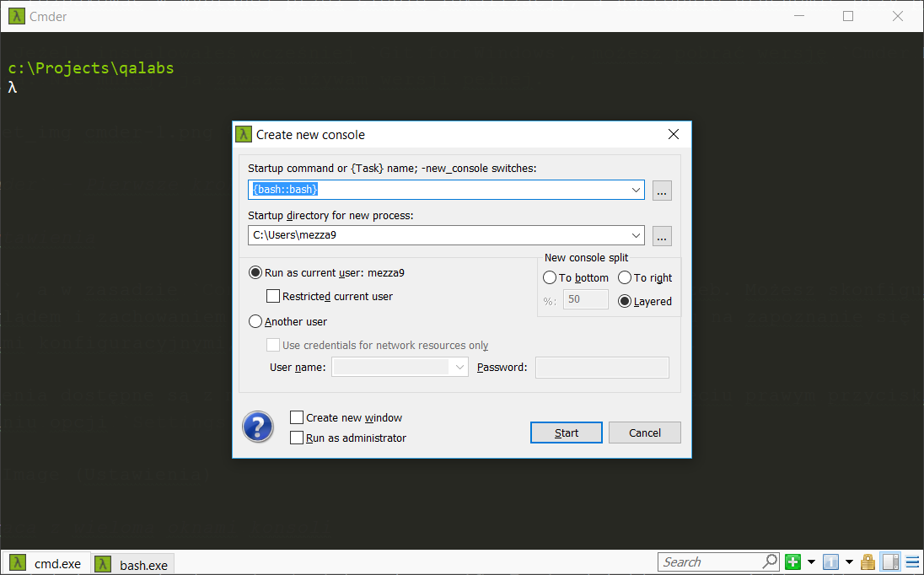Expand the startup directory dropdown list
Screen dimensions: 924x575
[636, 235]
